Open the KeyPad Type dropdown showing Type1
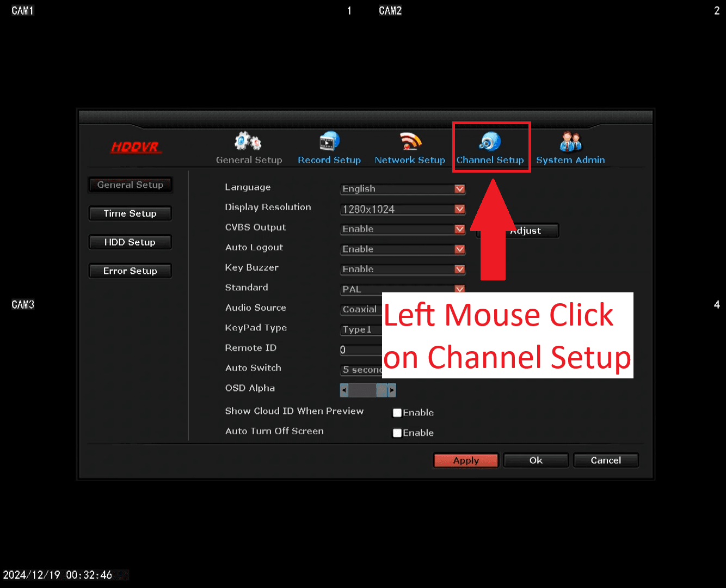The width and height of the screenshot is (726, 588). pos(361,329)
